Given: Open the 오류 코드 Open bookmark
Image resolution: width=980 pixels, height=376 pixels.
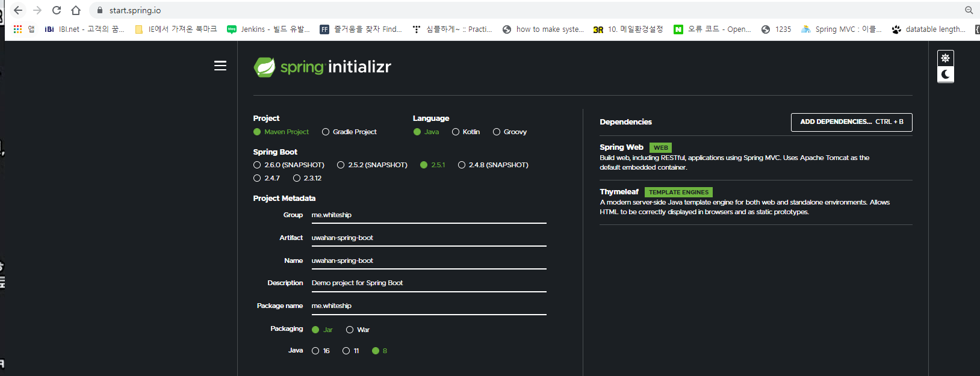Looking at the screenshot, I should [x=712, y=29].
